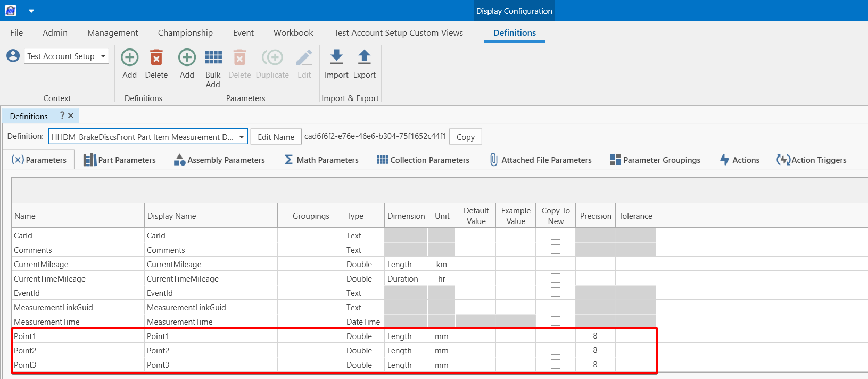Select the Point1 Precision cell
The image size is (868, 379).
(595, 336)
